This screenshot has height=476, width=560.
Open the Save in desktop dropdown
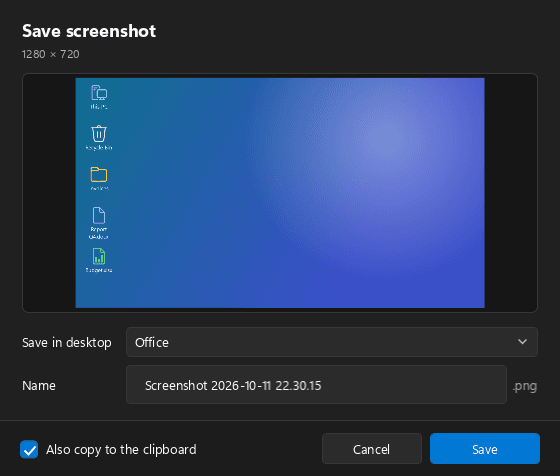(x=331, y=342)
